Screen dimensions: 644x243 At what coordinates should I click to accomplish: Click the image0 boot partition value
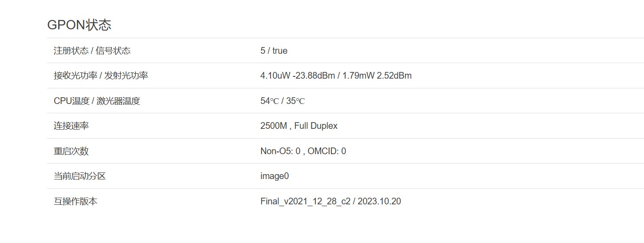coord(274,176)
